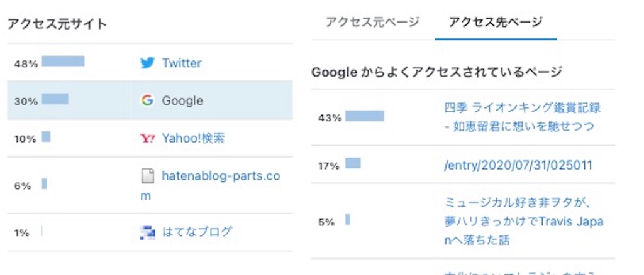
Task: Switch to the アクセス先ページ tab
Action: [x=496, y=22]
